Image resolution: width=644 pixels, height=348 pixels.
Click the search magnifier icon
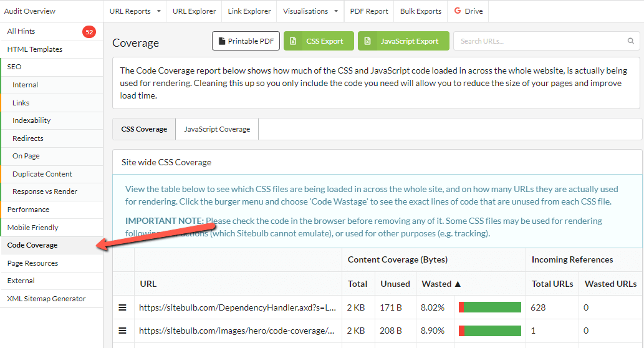[630, 41]
